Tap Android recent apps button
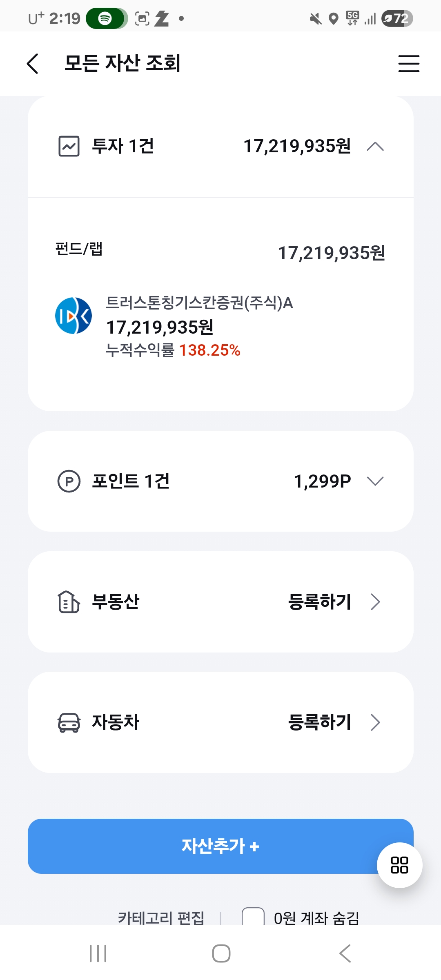The width and height of the screenshot is (441, 980). [98, 953]
